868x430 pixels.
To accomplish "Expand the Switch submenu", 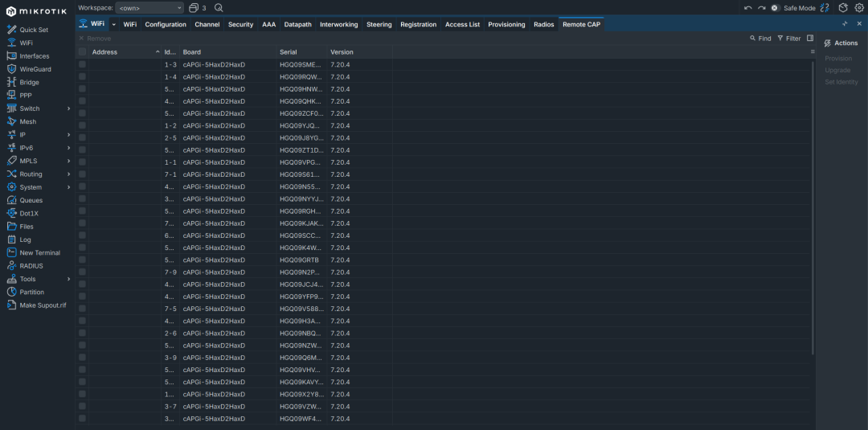I will pos(68,109).
